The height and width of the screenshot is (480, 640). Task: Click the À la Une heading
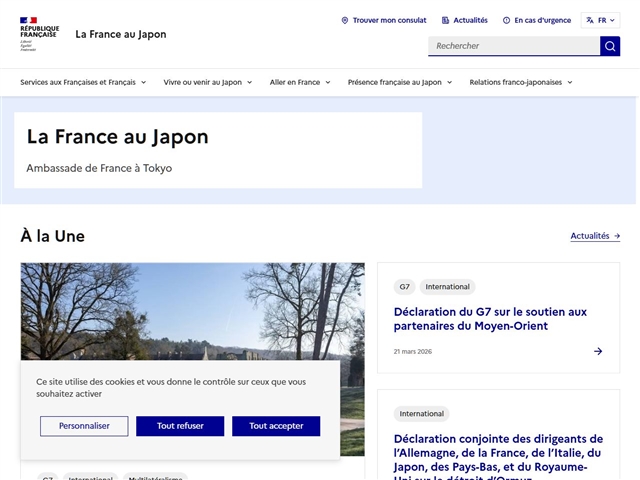53,236
